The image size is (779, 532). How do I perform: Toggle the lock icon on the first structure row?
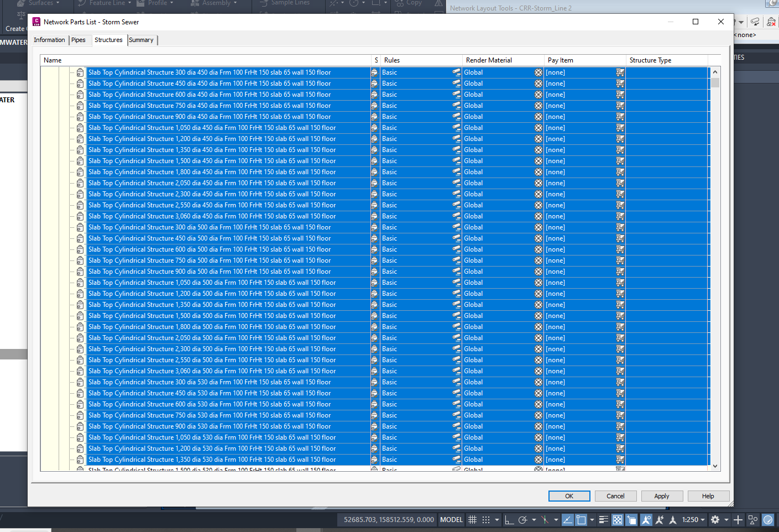point(80,72)
